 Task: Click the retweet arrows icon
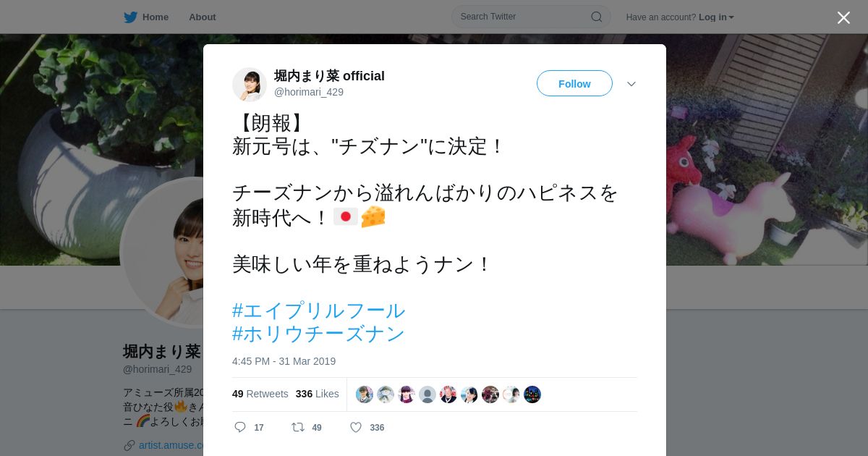point(297,427)
